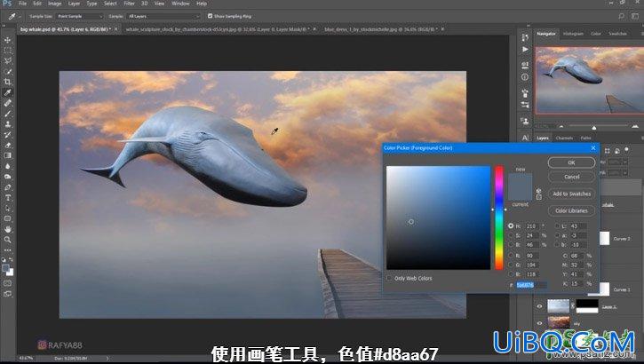The height and width of the screenshot is (364, 644).
Task: Select the Pen tool
Action: (7, 187)
